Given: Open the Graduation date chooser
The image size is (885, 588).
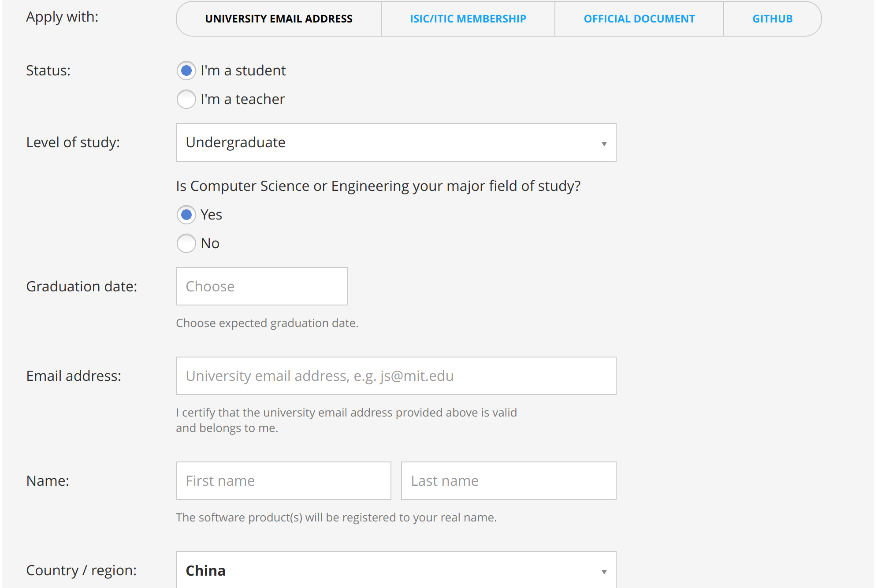Looking at the screenshot, I should click(x=262, y=287).
